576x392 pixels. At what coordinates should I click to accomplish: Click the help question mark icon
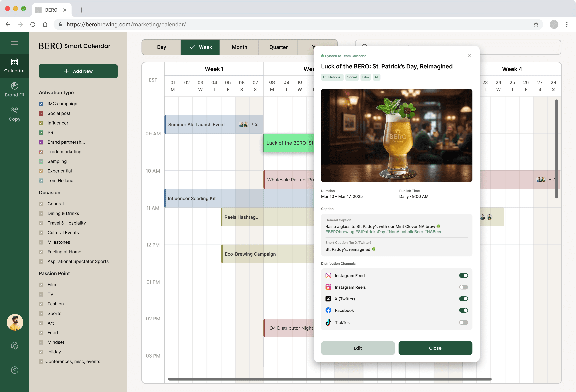coord(15,370)
